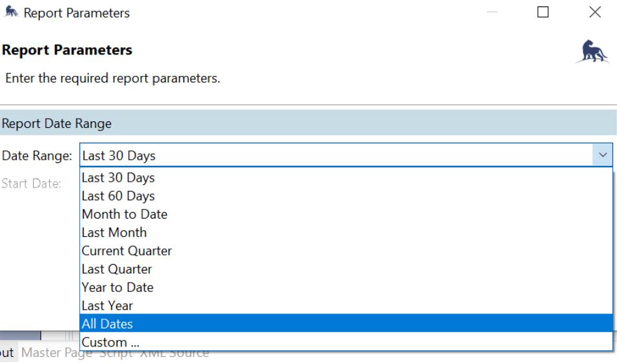Image resolution: width=617 pixels, height=364 pixels.
Task: Pick the Year to Date option
Action: click(117, 287)
